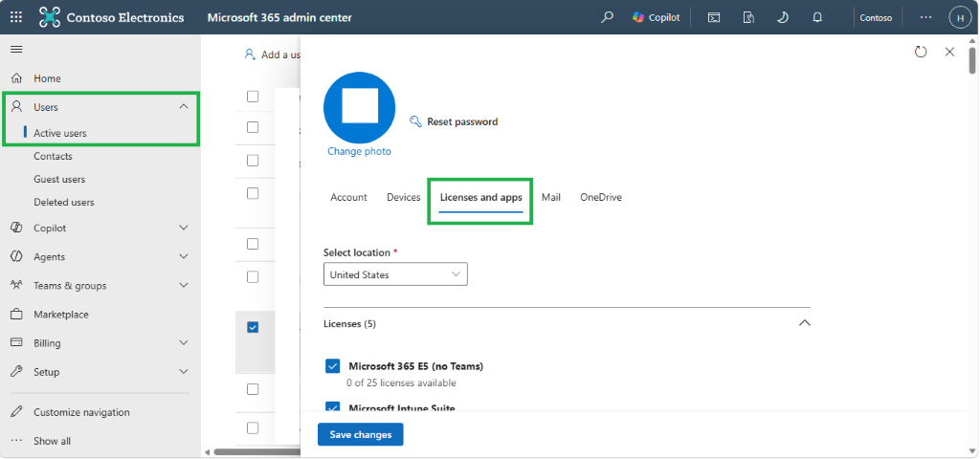Image resolution: width=980 pixels, height=459 pixels.
Task: Open the header ellipsis more options
Action: [x=926, y=17]
